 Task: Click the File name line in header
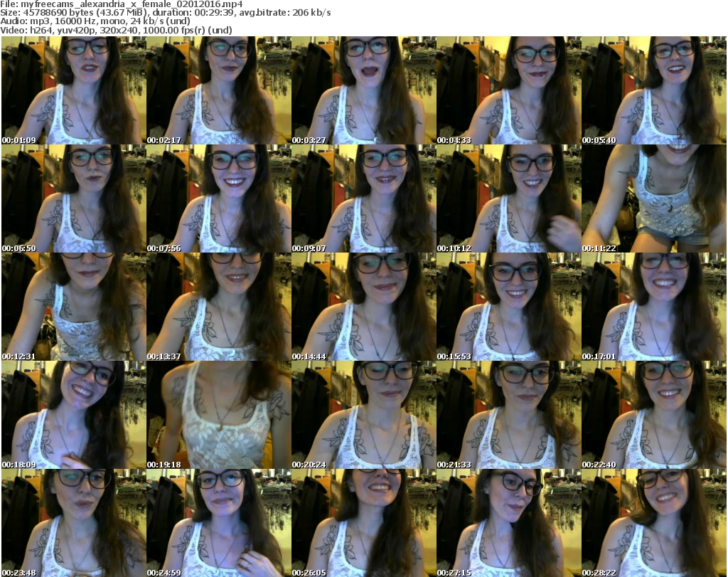point(122,4)
